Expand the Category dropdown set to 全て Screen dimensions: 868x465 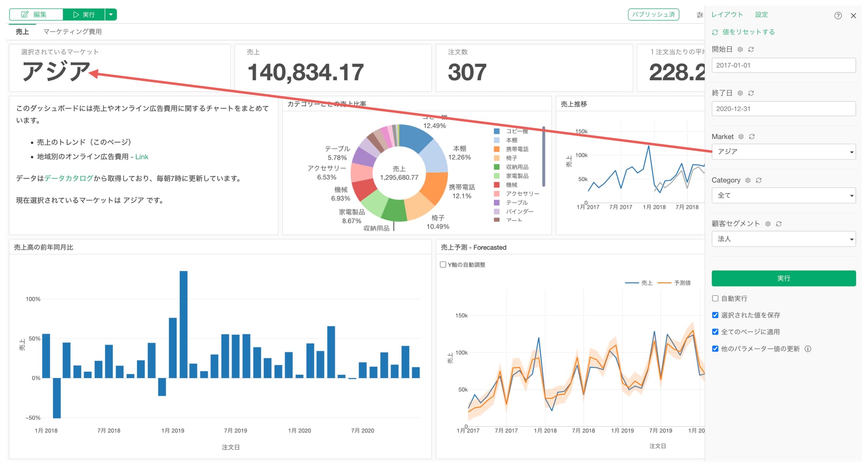783,195
